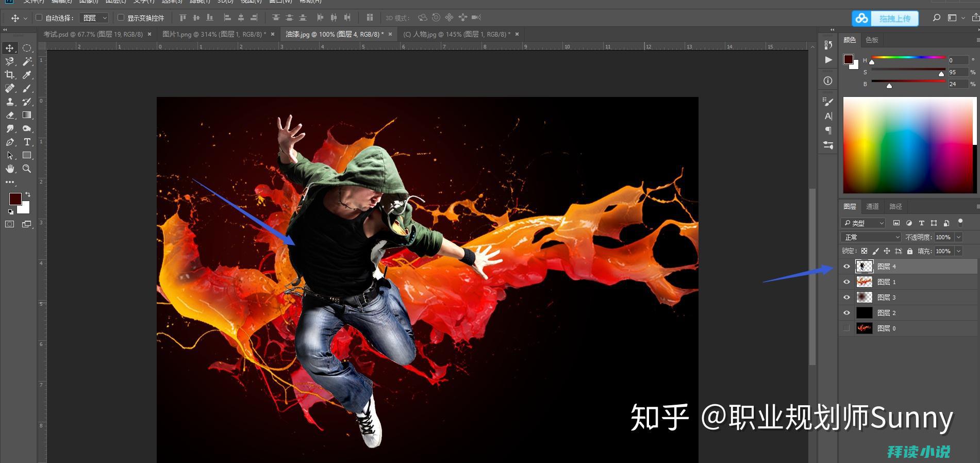Click foreground color swatch in toolbox
Screen dimensions: 980x463
[x=15, y=199]
